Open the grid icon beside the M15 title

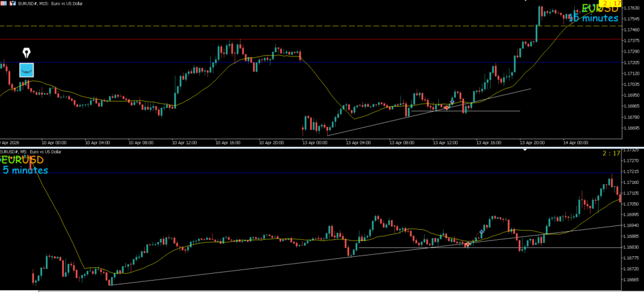(x=3, y=3)
